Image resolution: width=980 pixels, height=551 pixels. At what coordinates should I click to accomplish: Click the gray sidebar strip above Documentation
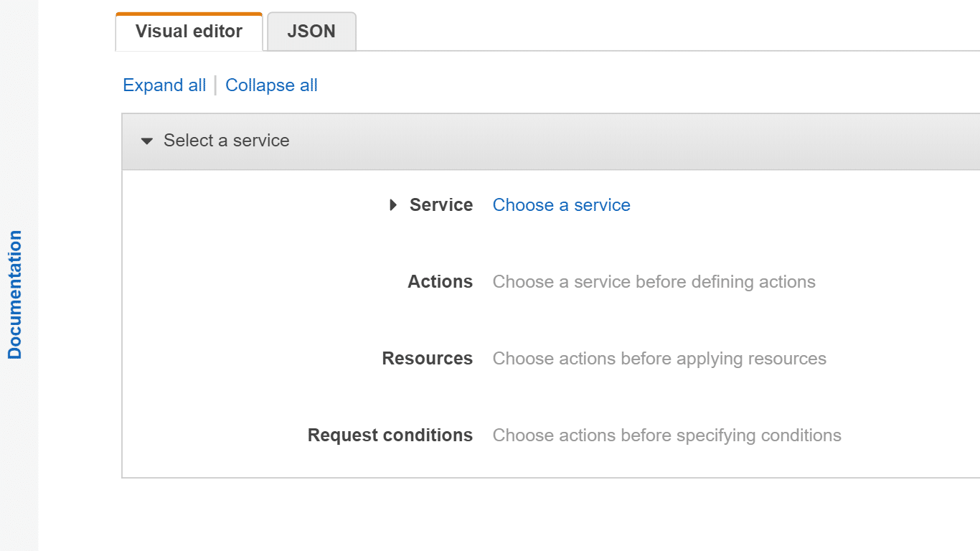19,108
